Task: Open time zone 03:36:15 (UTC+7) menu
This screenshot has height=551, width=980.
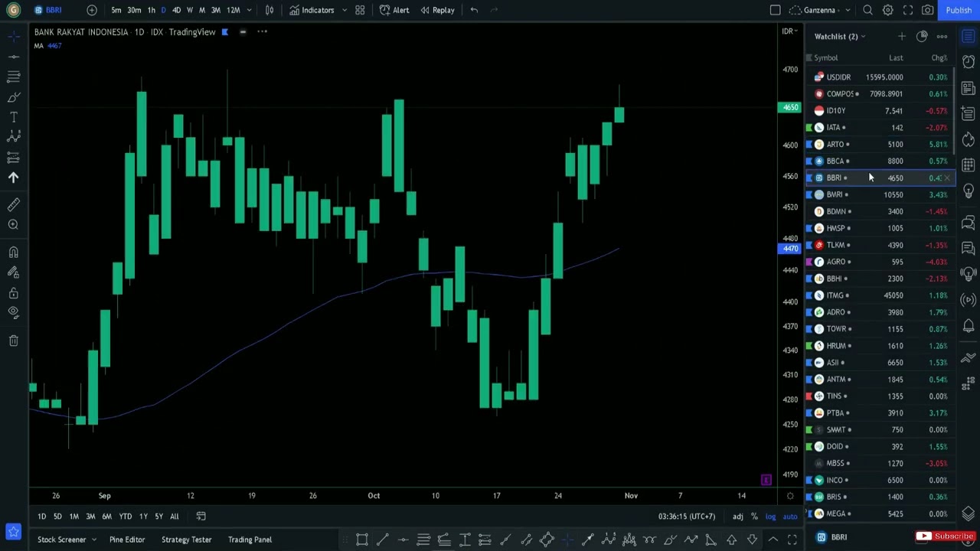Action: tap(687, 517)
